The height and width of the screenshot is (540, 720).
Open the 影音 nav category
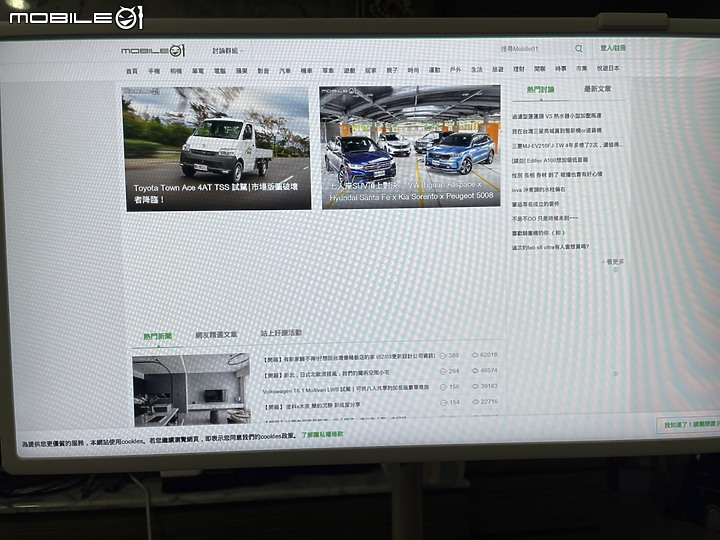click(x=263, y=71)
